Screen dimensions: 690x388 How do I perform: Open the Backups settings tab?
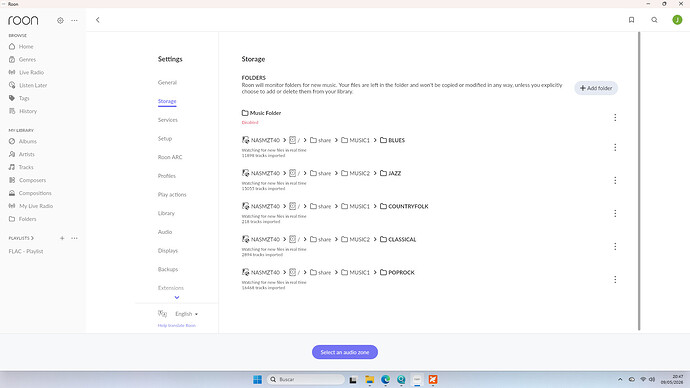click(x=168, y=269)
